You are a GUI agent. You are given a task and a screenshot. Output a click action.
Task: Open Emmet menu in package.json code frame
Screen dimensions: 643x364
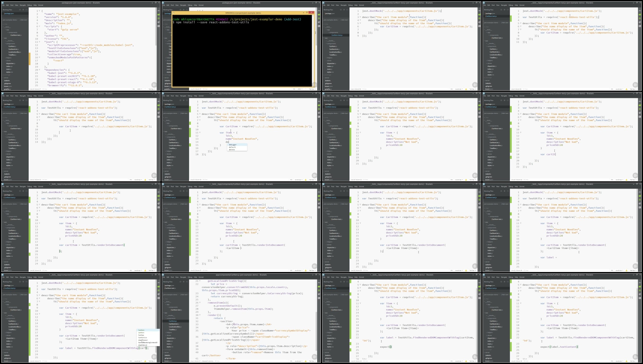[x=41, y=5]
